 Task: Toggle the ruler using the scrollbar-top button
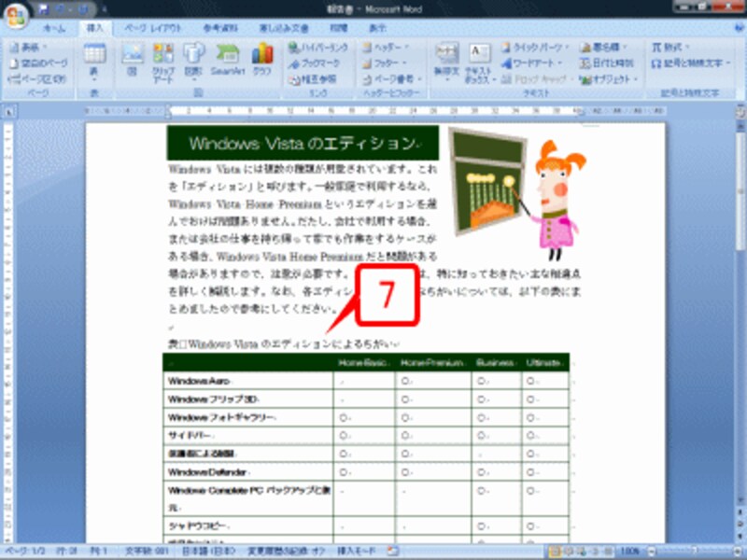tap(740, 112)
